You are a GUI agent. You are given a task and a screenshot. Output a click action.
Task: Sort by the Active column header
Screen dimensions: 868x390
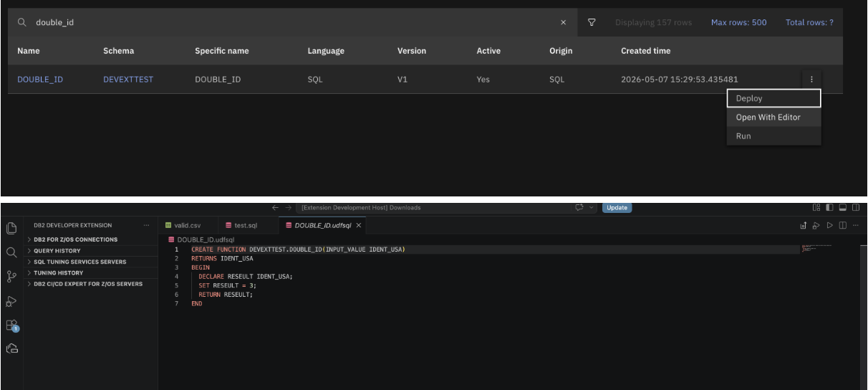[488, 52]
